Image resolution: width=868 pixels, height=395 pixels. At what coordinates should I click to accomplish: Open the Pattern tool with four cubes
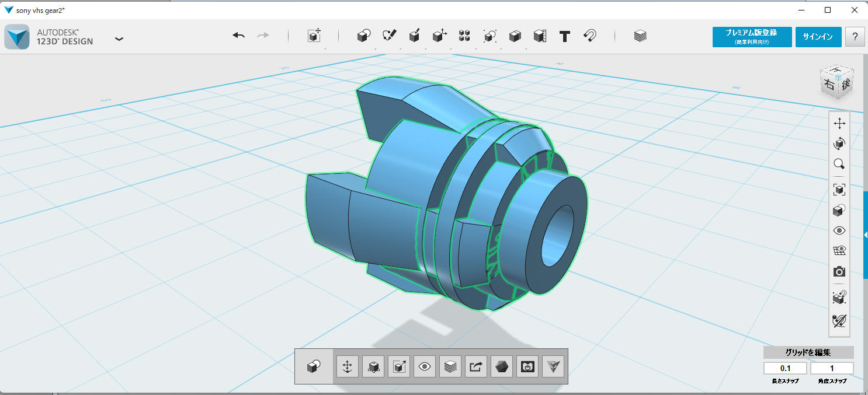pyautogui.click(x=464, y=36)
